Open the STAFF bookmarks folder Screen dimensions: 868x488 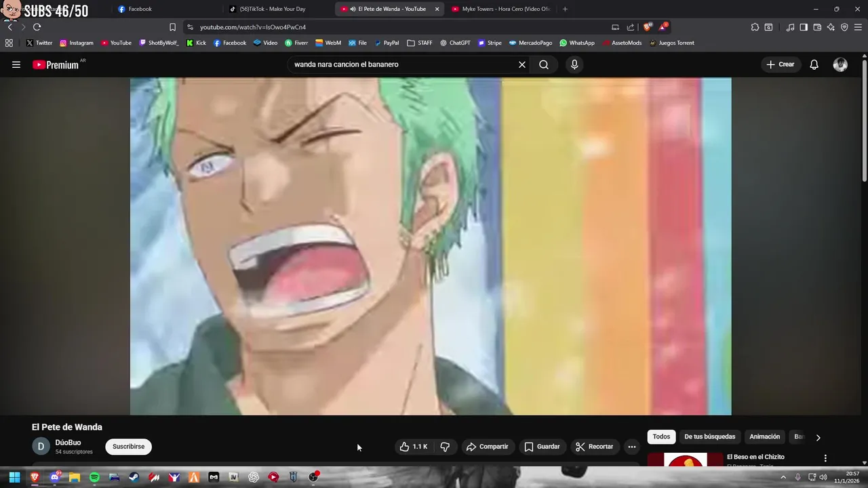pyautogui.click(x=420, y=43)
